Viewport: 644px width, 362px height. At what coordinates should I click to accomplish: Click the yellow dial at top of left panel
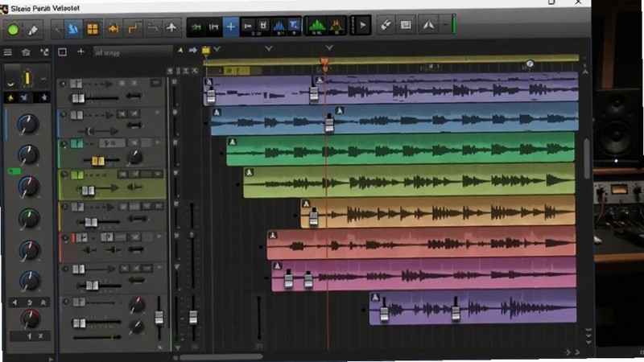(27, 78)
